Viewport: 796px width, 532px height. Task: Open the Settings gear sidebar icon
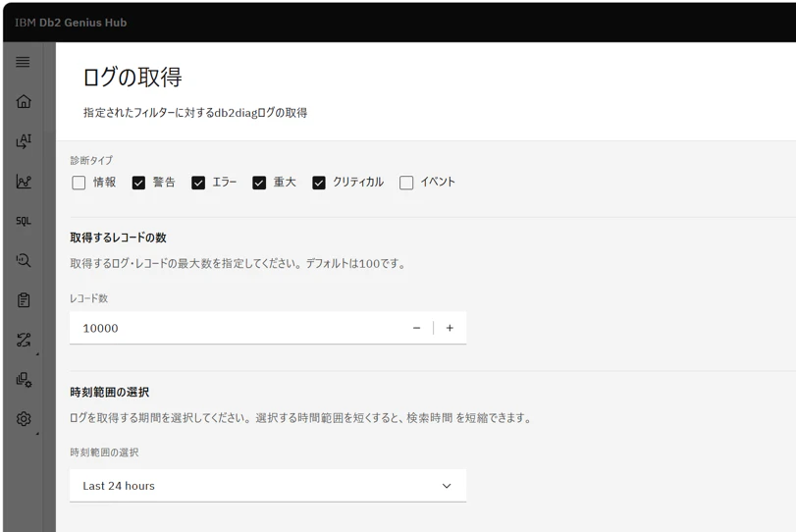(x=24, y=419)
